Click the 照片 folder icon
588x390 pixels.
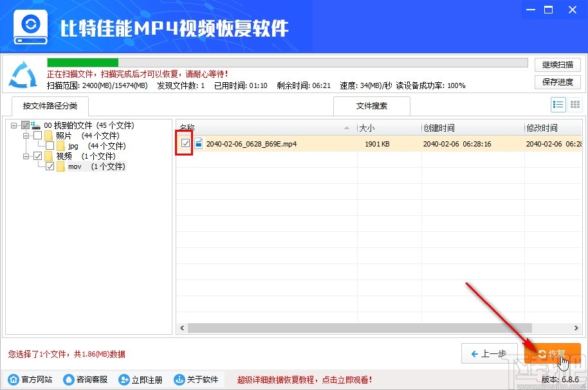coord(48,135)
